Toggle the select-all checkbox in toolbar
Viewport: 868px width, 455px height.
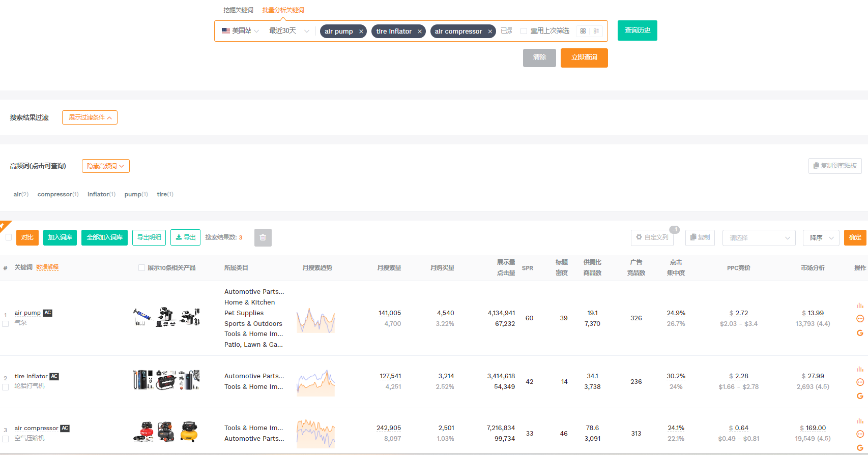pos(9,237)
